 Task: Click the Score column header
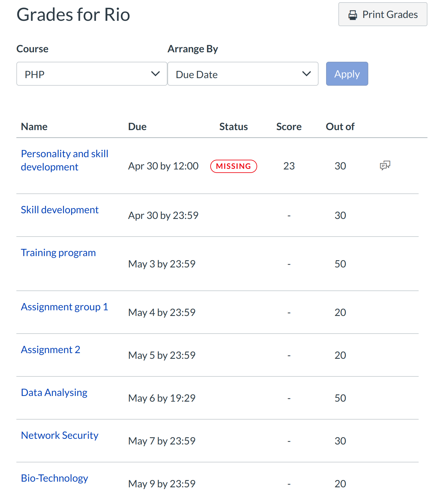pos(289,127)
